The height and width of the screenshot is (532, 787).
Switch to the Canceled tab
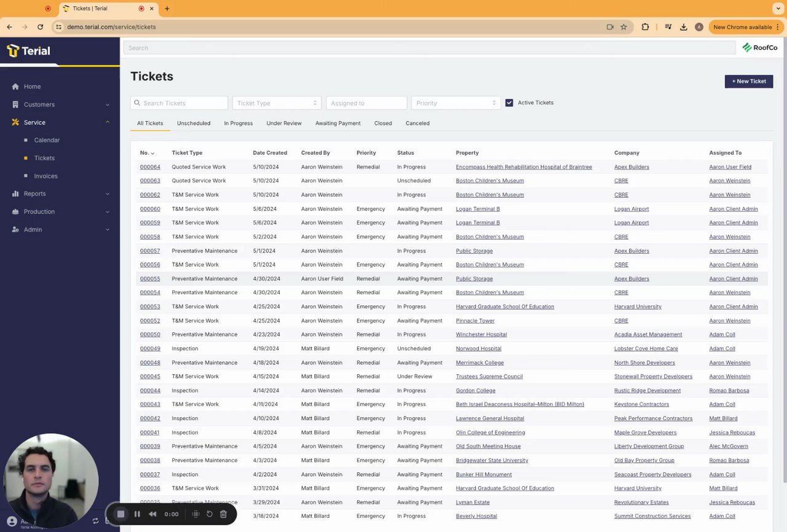click(x=417, y=123)
